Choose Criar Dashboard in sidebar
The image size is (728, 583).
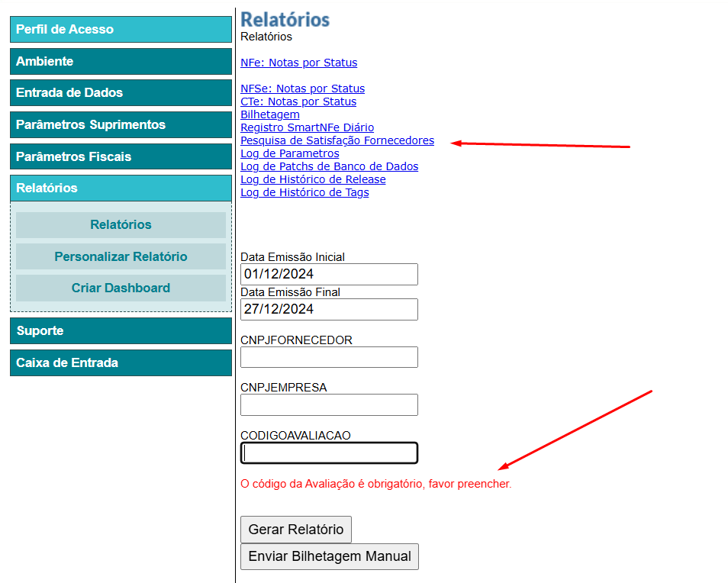[x=121, y=288]
